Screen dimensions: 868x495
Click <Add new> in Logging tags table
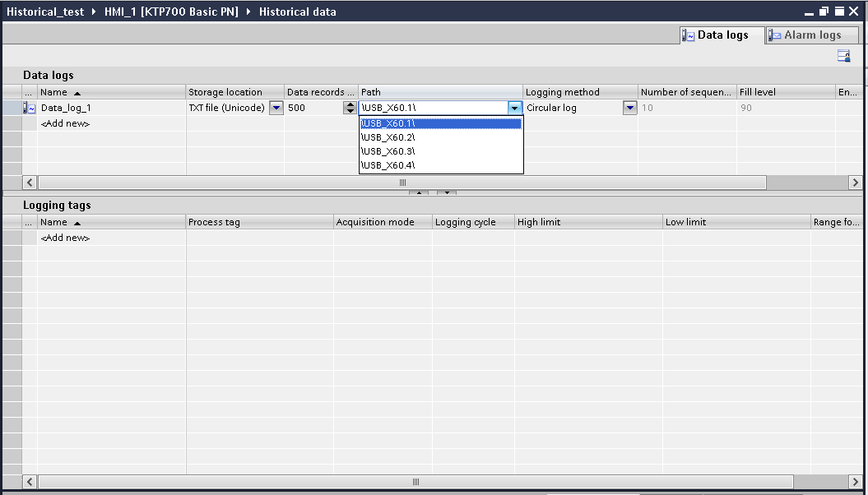65,238
